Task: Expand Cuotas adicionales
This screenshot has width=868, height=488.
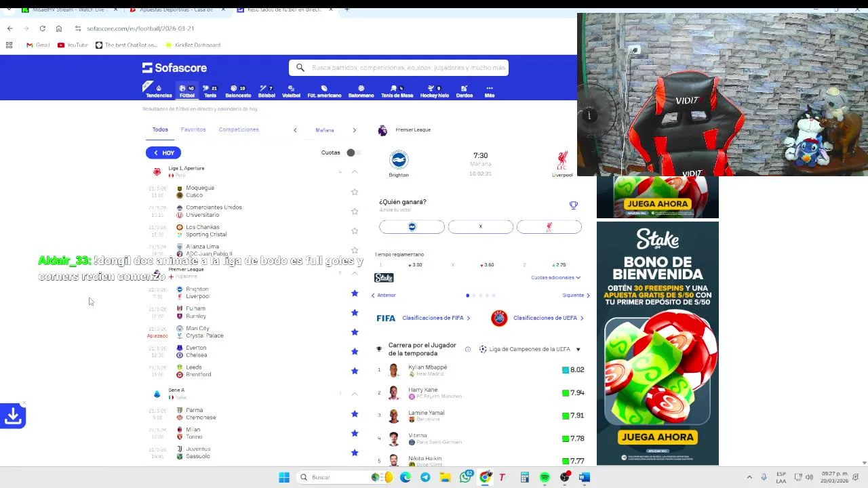Action: tap(555, 277)
